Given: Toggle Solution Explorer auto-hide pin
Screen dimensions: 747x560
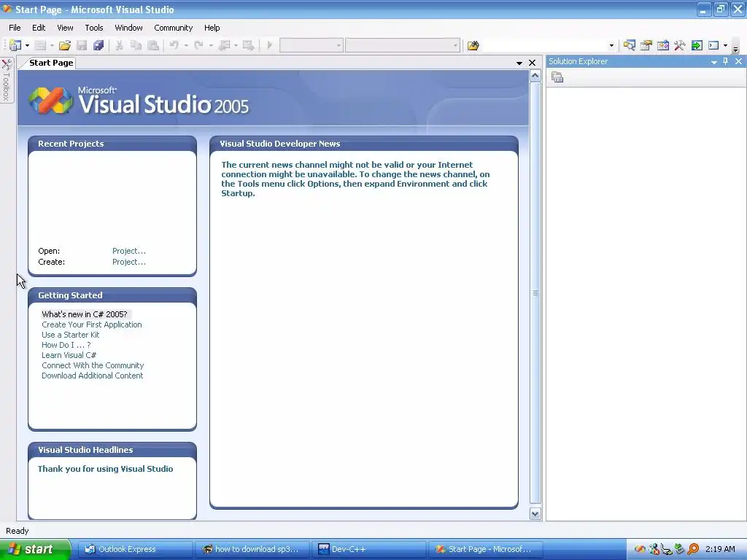Looking at the screenshot, I should pyautogui.click(x=726, y=61).
